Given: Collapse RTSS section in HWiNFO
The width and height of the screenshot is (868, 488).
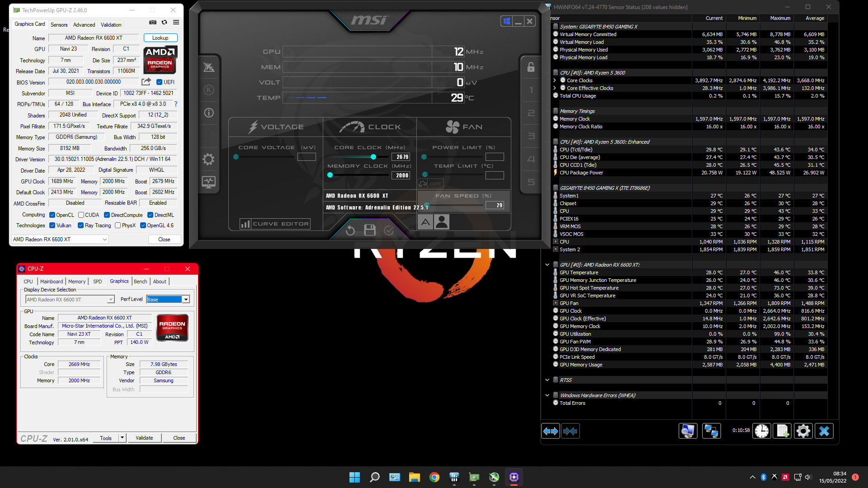Looking at the screenshot, I should (547, 380).
